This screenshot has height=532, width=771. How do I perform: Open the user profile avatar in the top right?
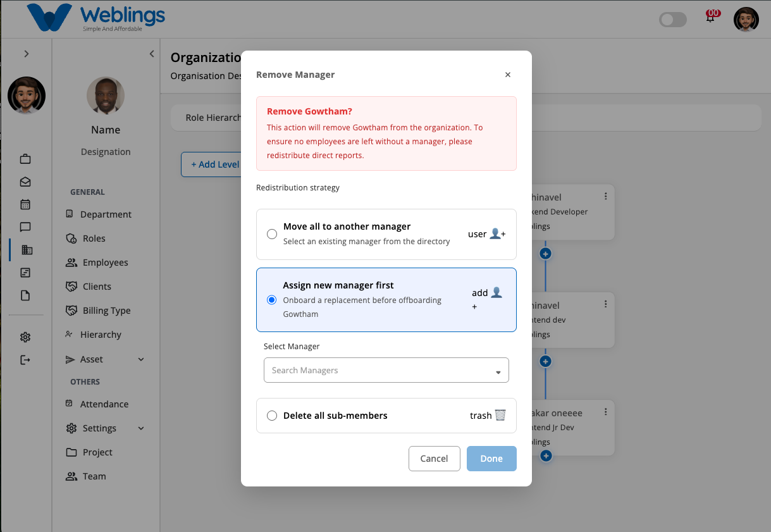(746, 20)
